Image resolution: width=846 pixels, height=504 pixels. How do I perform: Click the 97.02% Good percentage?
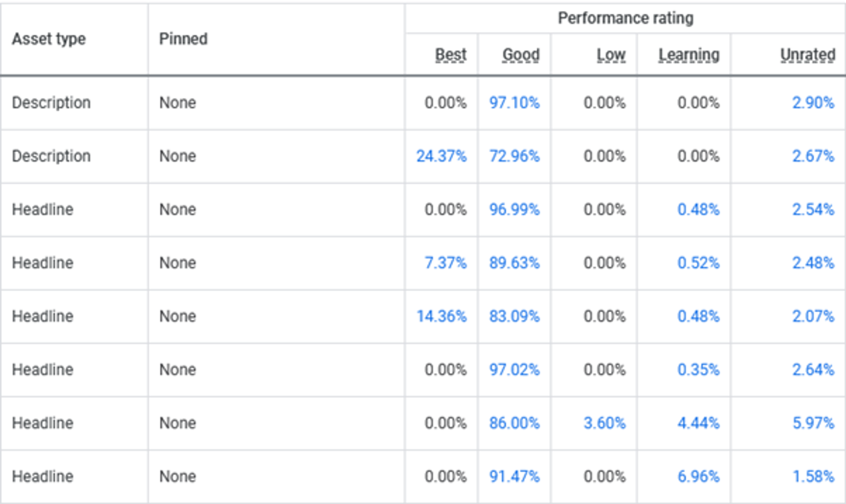click(x=514, y=370)
